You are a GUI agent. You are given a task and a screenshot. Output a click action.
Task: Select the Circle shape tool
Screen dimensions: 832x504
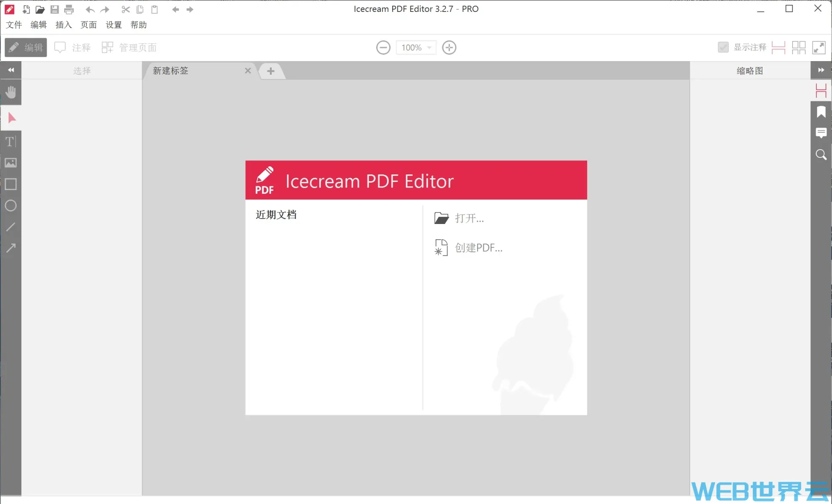point(11,206)
